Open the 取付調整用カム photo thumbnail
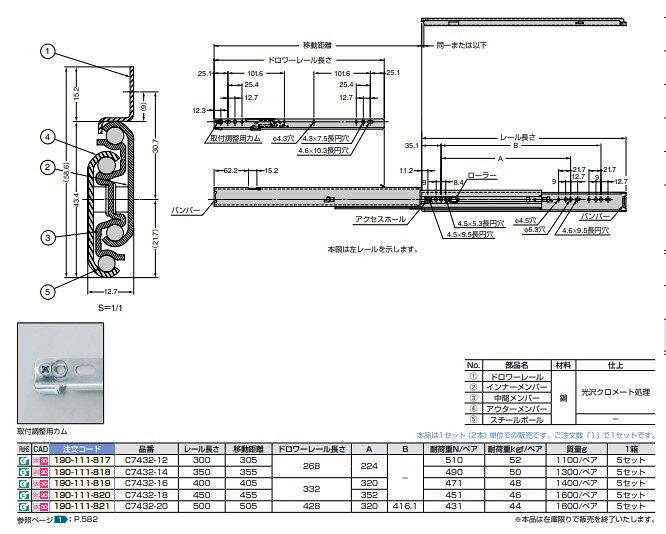This screenshot has width=666, height=534. coord(60,373)
